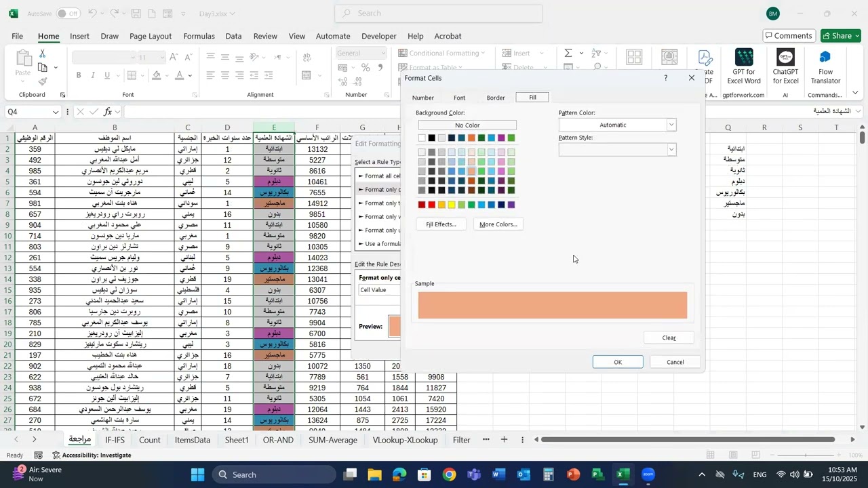This screenshot has width=868, height=488.
Task: Expand the Name Box dropdown for Q4
Action: (x=55, y=112)
